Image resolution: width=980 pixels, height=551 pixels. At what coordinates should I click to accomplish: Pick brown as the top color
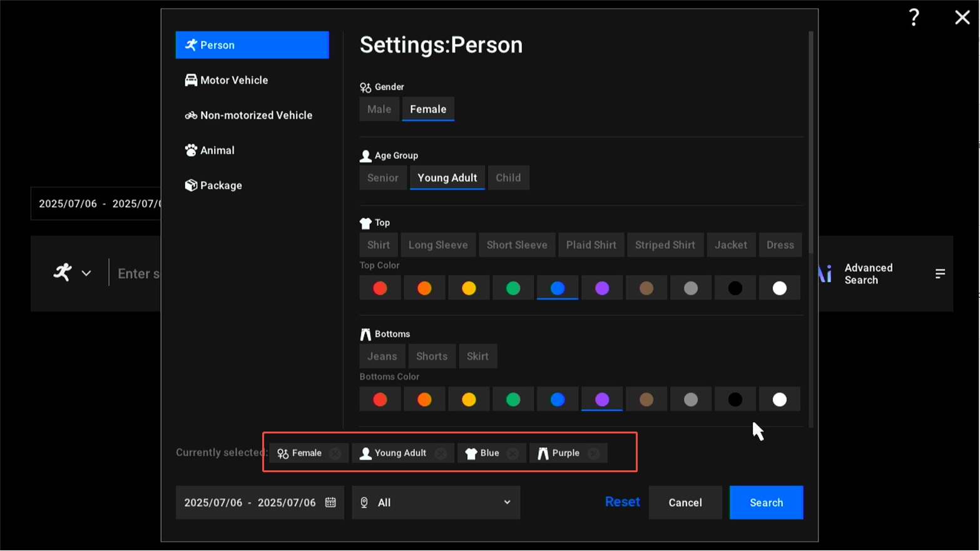[646, 288]
